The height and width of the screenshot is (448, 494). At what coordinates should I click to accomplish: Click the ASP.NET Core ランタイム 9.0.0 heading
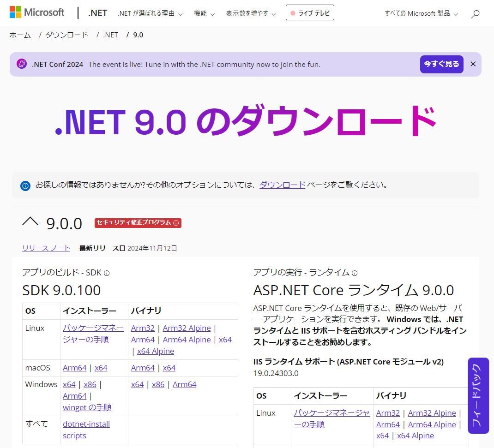[354, 290]
